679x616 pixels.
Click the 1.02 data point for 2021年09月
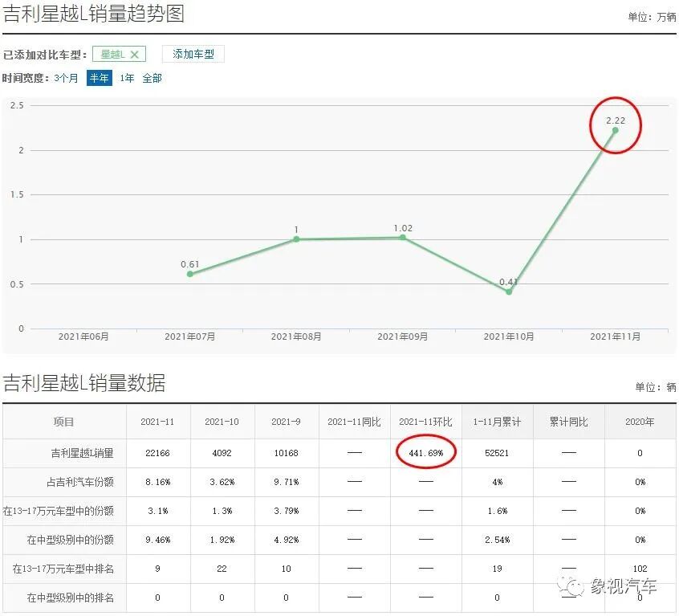pyautogui.click(x=403, y=238)
